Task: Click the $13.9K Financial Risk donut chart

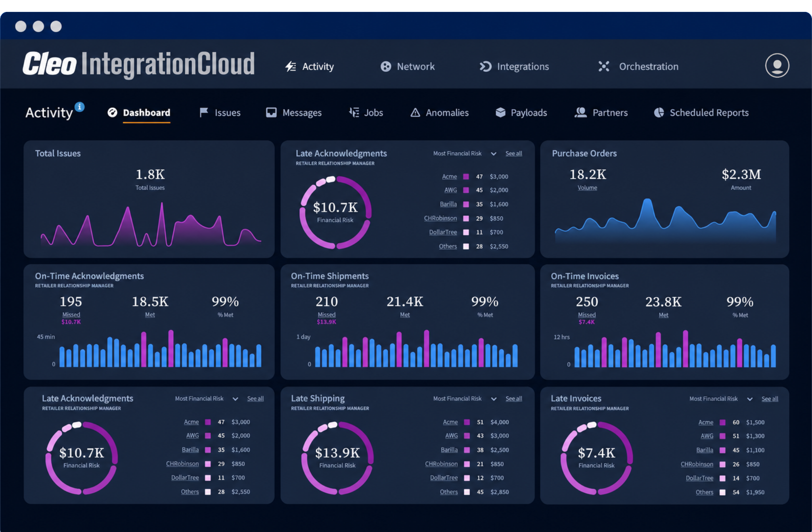Action: (337, 458)
